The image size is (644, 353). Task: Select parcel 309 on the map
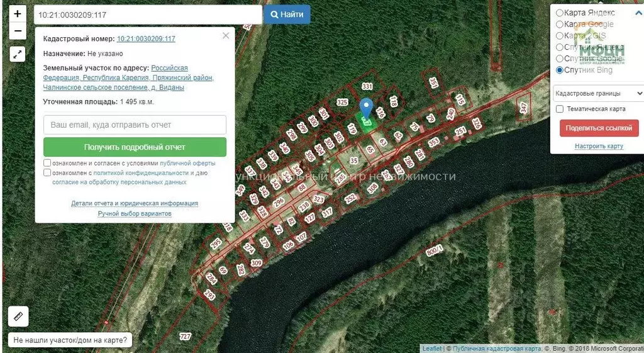point(257,263)
